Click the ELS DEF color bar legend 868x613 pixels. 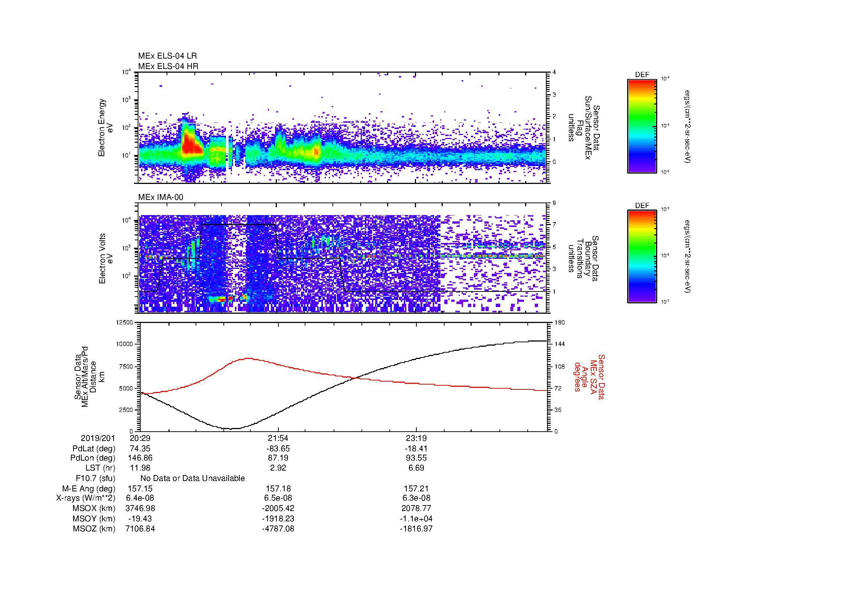tap(642, 126)
